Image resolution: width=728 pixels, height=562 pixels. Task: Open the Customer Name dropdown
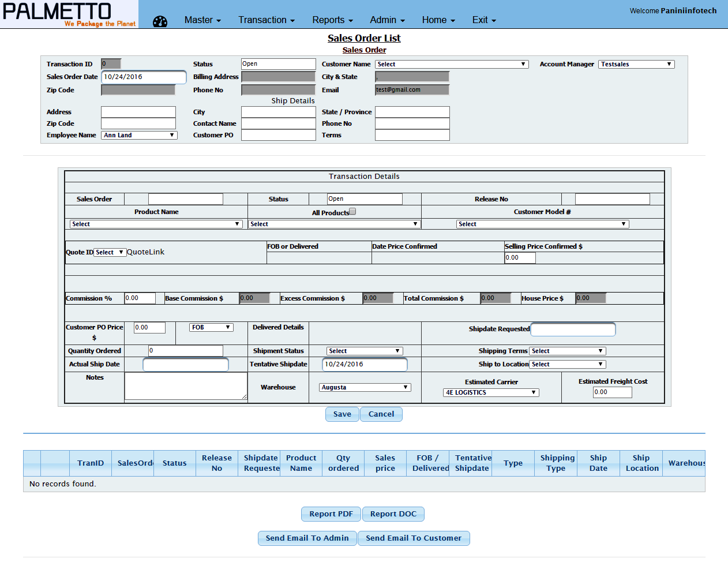pos(452,64)
